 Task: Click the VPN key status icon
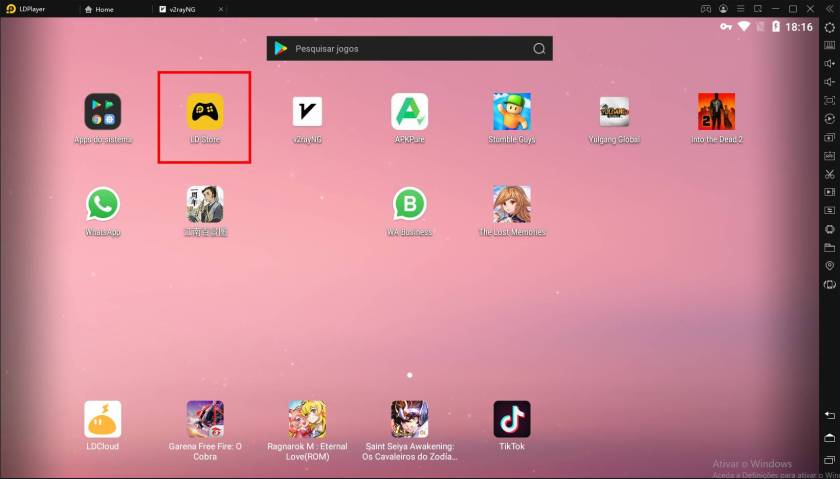tap(726, 27)
